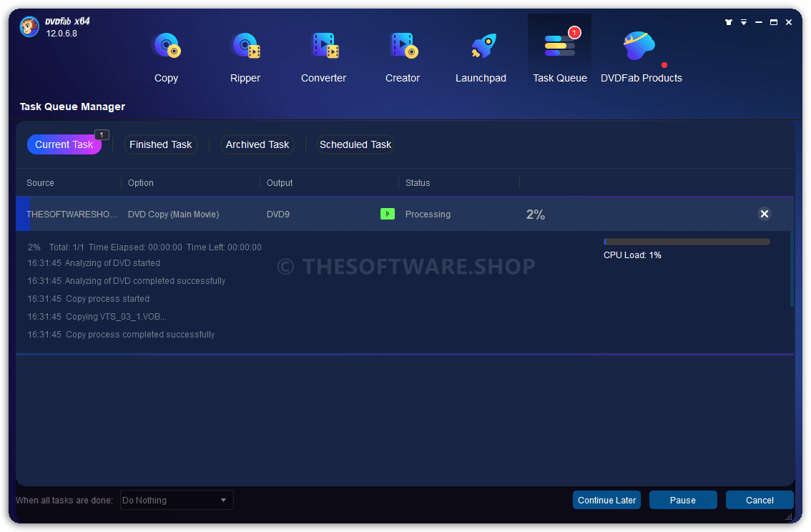Click the DVD Copy (Main Movie) option
811x532 pixels.
coord(174,214)
